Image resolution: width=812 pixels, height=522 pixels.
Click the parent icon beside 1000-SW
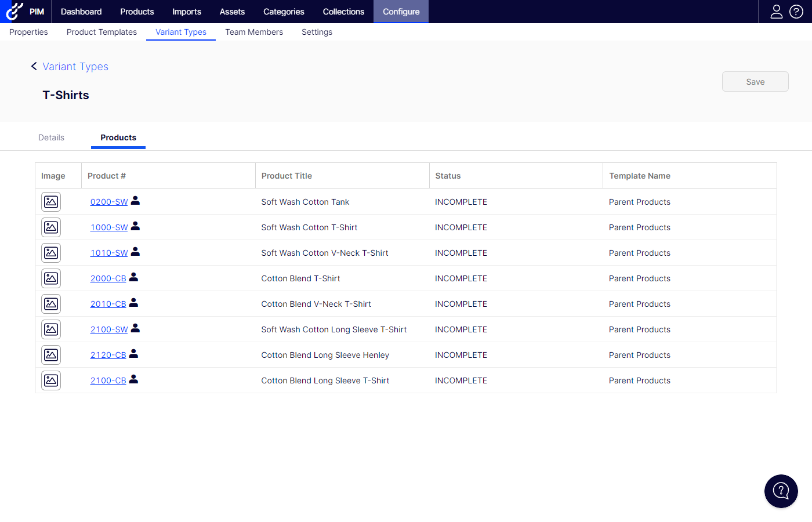[x=135, y=226]
